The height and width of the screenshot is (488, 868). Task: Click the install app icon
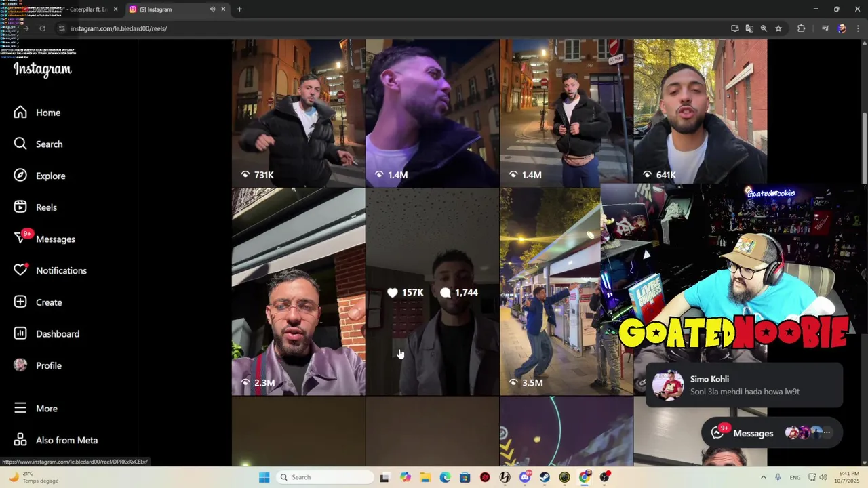735,28
